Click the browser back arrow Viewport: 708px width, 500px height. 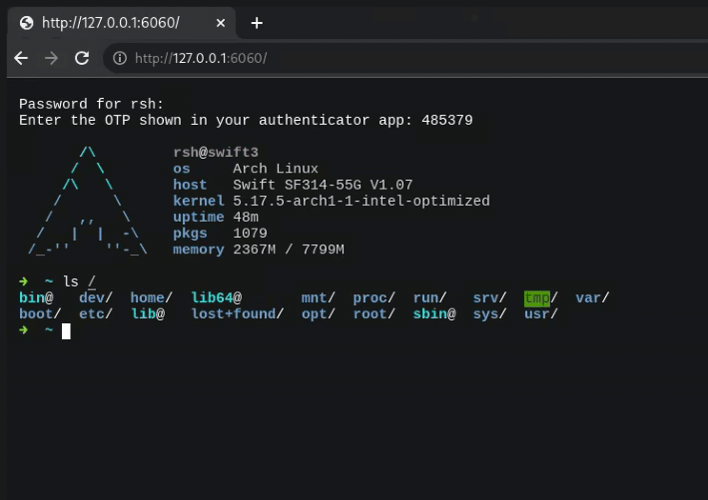pos(21,58)
